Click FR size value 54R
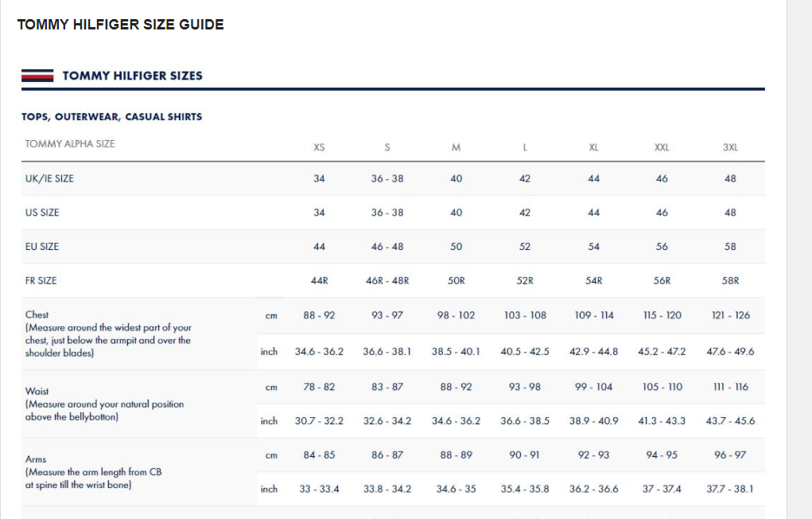Image resolution: width=812 pixels, height=519 pixels. point(593,280)
